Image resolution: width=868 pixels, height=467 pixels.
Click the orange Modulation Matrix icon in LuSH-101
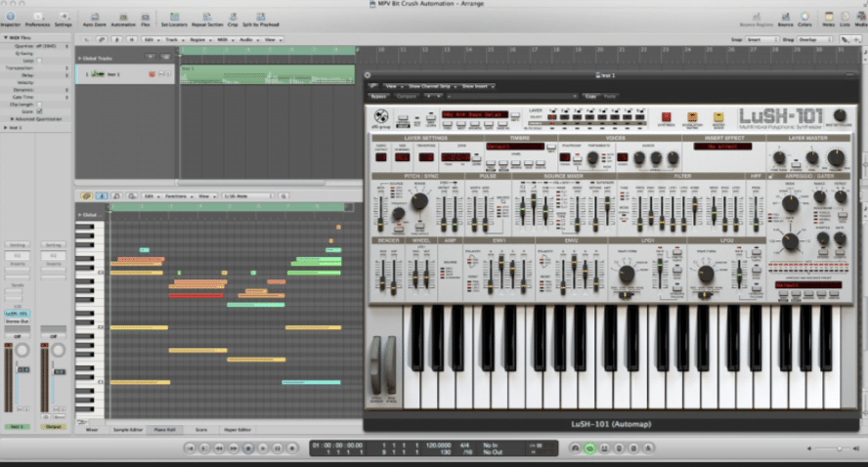pyautogui.click(x=692, y=117)
